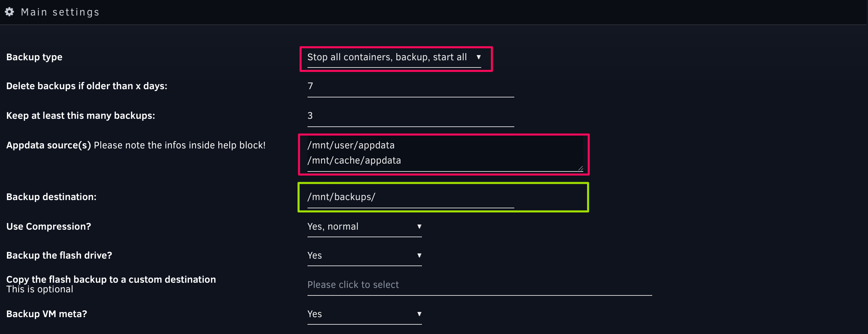The image size is (868, 334).
Task: Click the Backup type label
Action: (x=34, y=57)
